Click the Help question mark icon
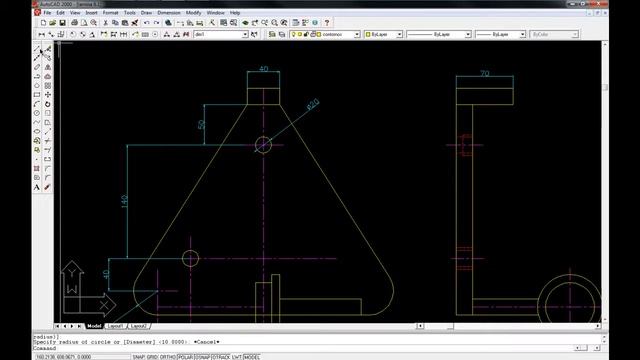This screenshot has height=360, width=640. (x=327, y=23)
